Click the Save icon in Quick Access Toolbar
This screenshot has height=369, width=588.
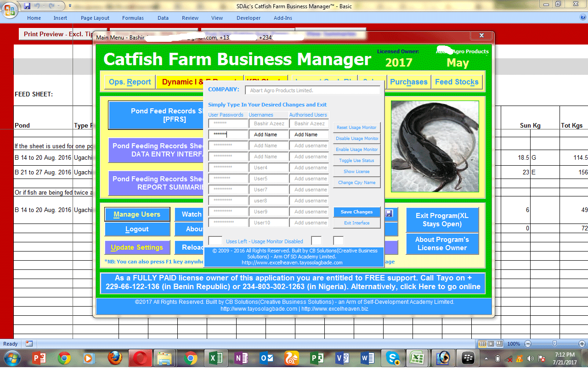[27, 6]
